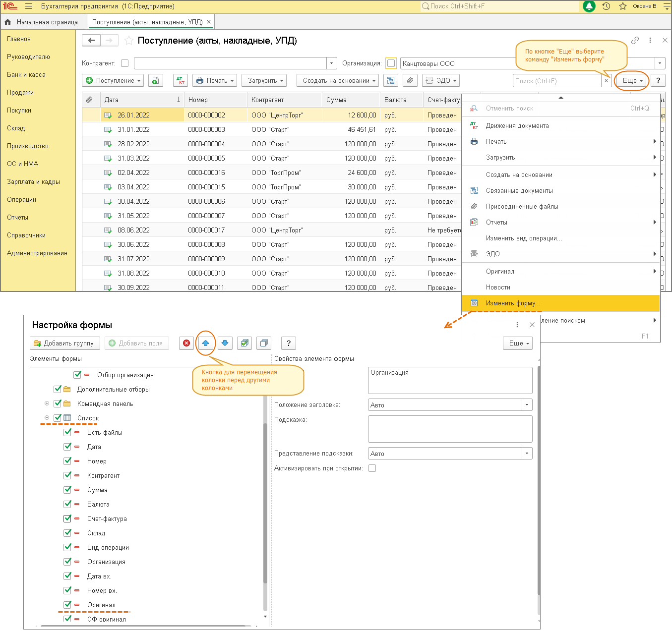The image size is (672, 631).
Task: Collapse the Список tree node
Action: (47, 417)
